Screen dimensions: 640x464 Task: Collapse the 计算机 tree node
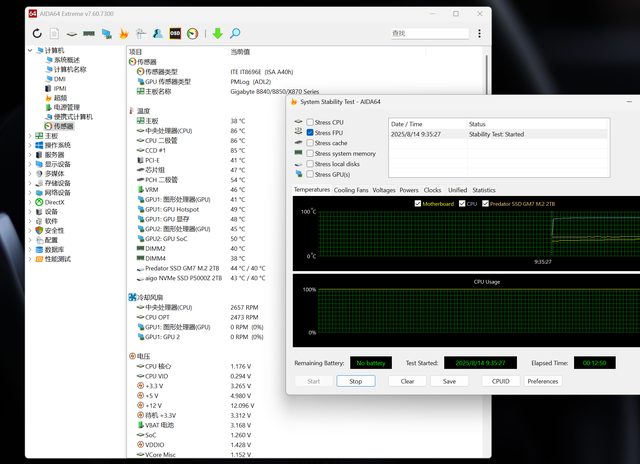click(x=30, y=50)
